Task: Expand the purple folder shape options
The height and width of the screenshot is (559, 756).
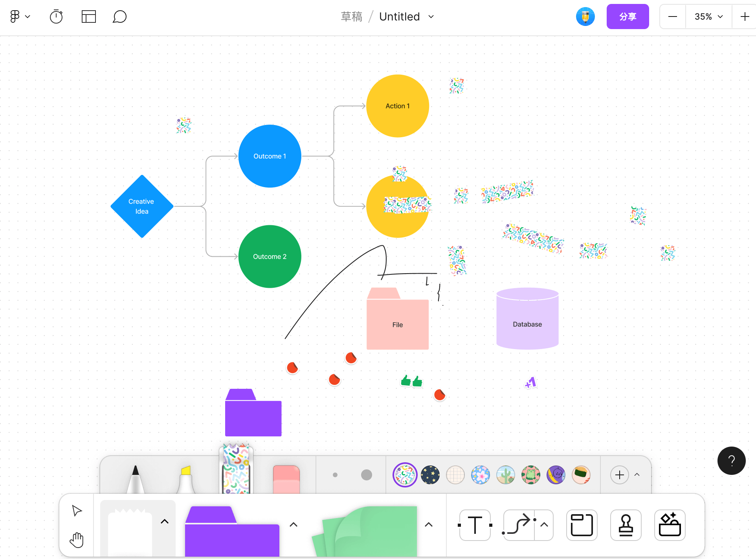Action: click(293, 524)
